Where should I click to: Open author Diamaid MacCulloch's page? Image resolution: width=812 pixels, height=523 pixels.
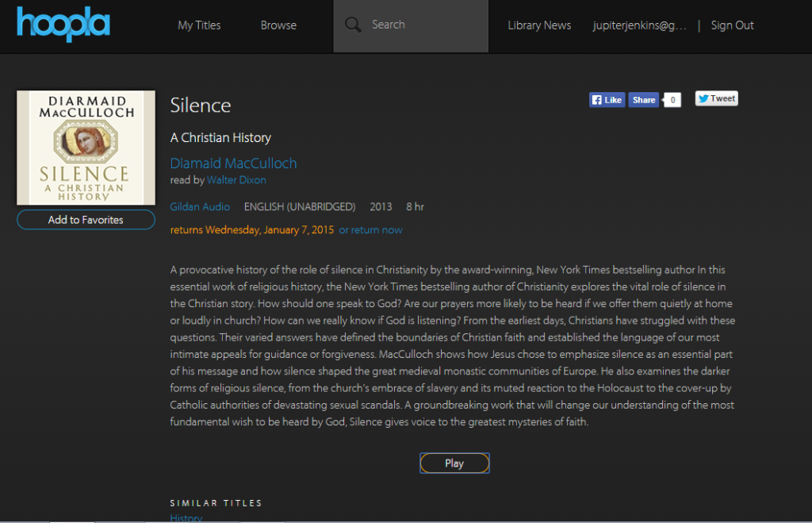click(x=234, y=163)
